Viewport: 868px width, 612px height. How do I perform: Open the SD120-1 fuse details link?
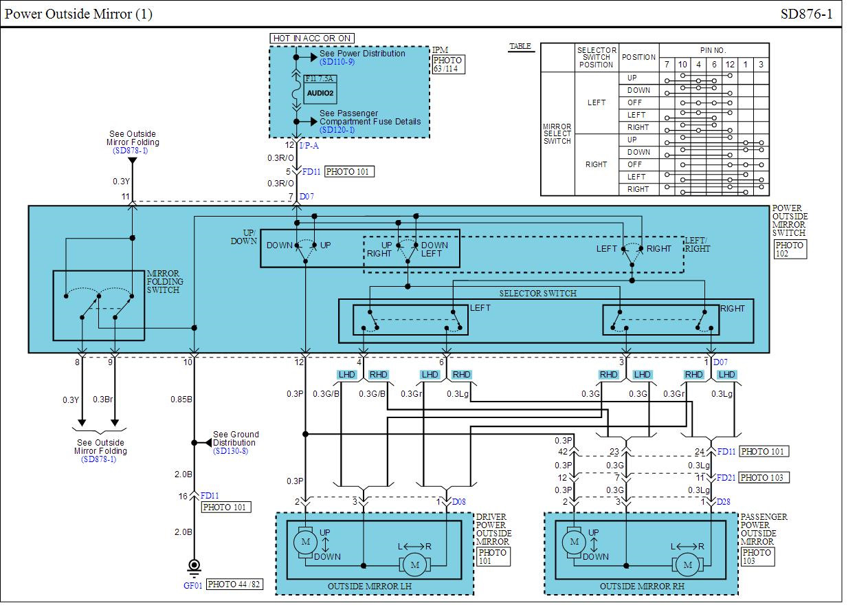(337, 130)
